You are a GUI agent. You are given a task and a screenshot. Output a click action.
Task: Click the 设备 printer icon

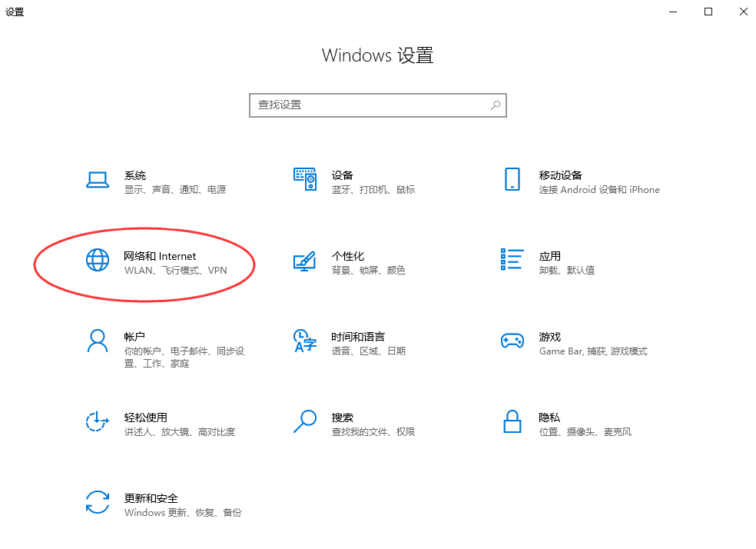click(x=304, y=178)
